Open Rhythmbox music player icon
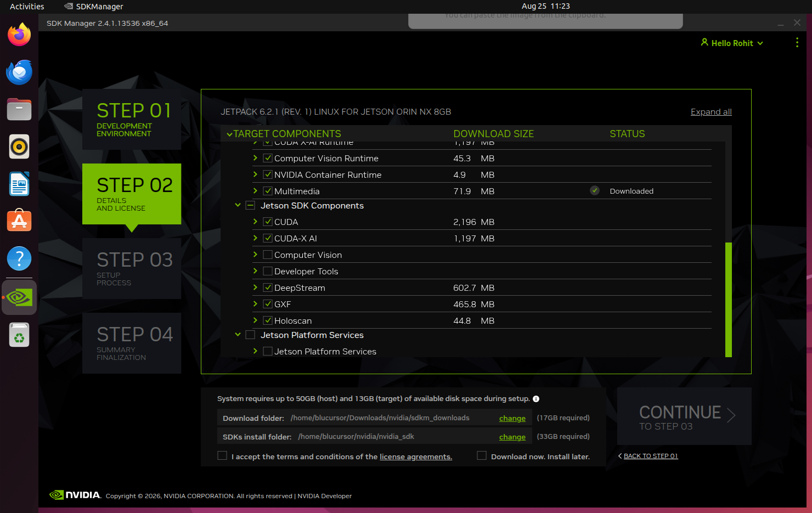 click(x=19, y=146)
